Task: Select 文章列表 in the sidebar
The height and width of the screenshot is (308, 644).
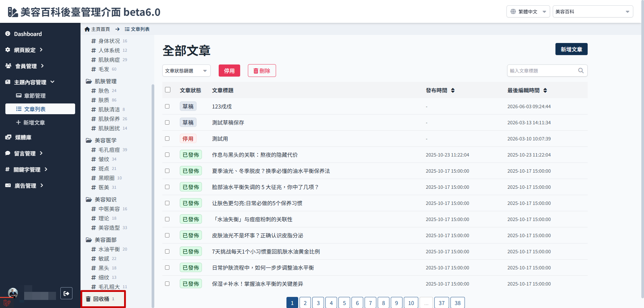Action: tap(40, 109)
